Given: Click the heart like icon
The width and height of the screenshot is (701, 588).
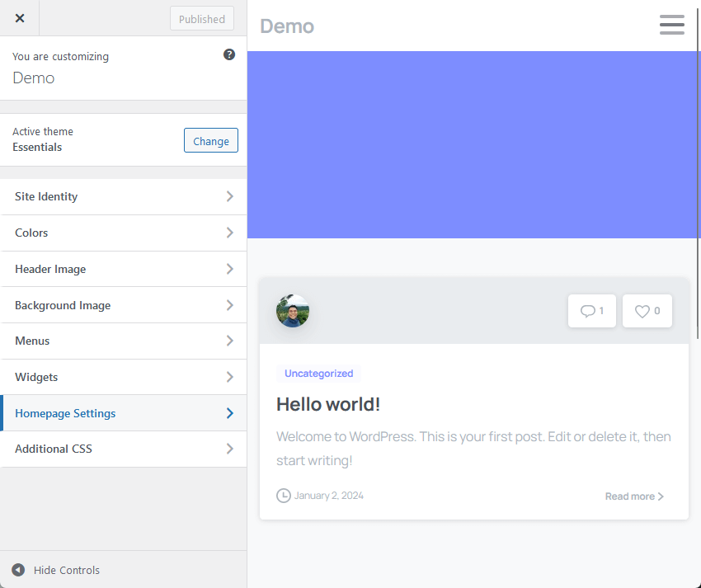Looking at the screenshot, I should coord(642,311).
